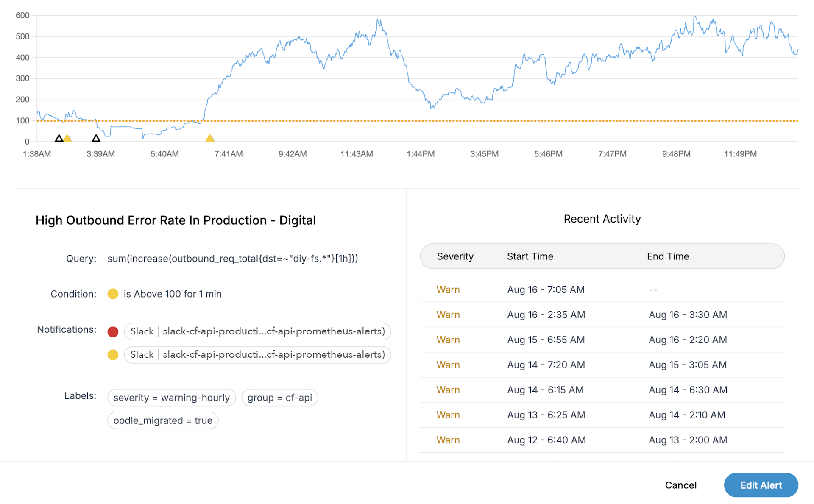Click the 7:41AM x-axis label
The image size is (814, 504).
coord(229,154)
